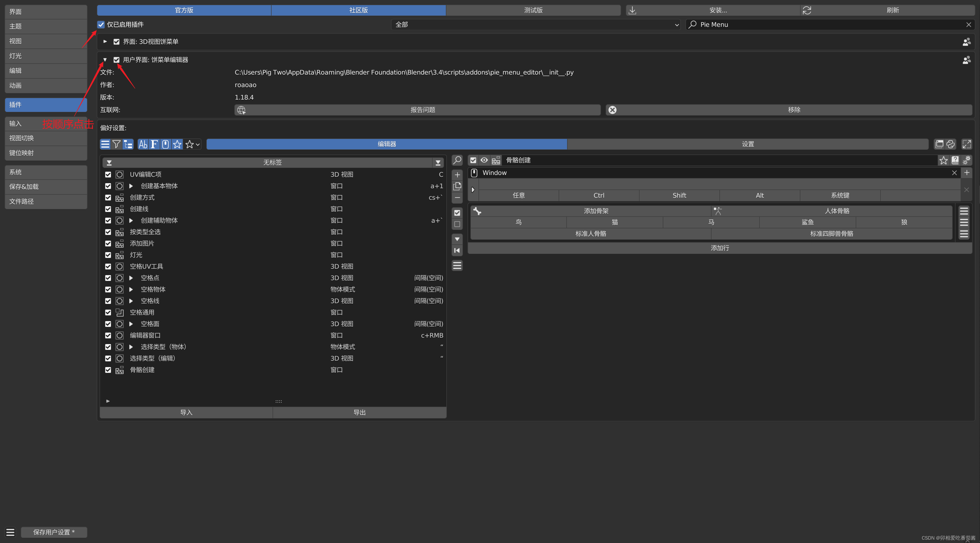Toggle checkbox for 用户界面: 饼菜单编辑器
The height and width of the screenshot is (543, 980).
click(x=116, y=60)
